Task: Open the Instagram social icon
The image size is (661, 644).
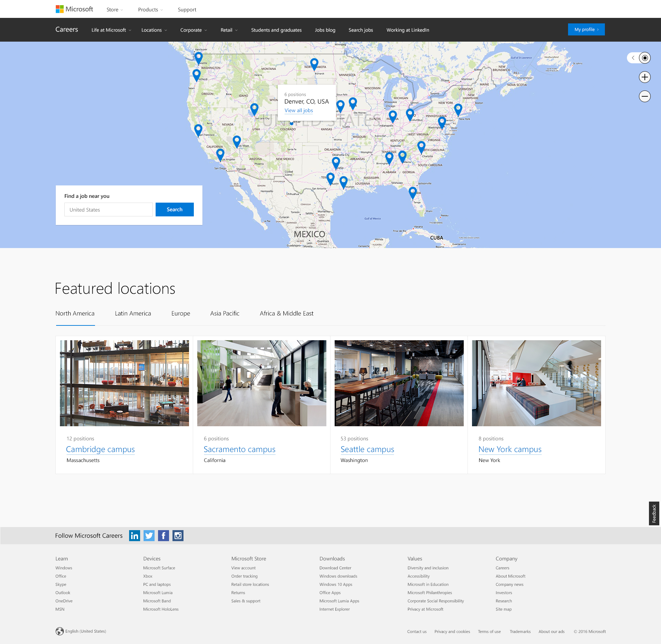Action: [x=178, y=536]
